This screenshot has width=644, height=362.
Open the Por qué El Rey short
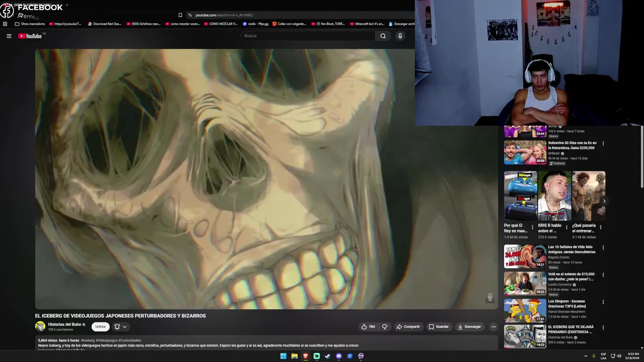(520, 196)
